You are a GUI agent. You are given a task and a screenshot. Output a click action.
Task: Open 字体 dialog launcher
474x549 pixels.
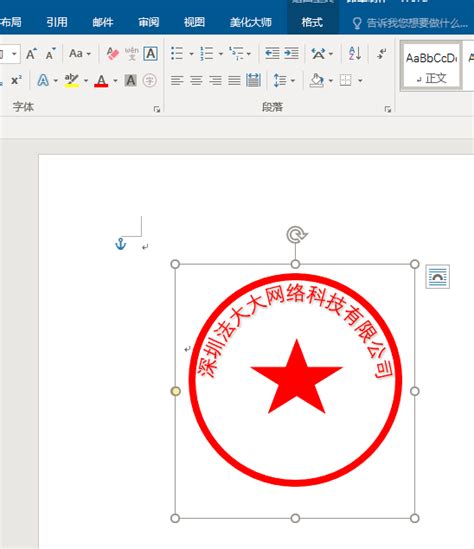[157, 109]
